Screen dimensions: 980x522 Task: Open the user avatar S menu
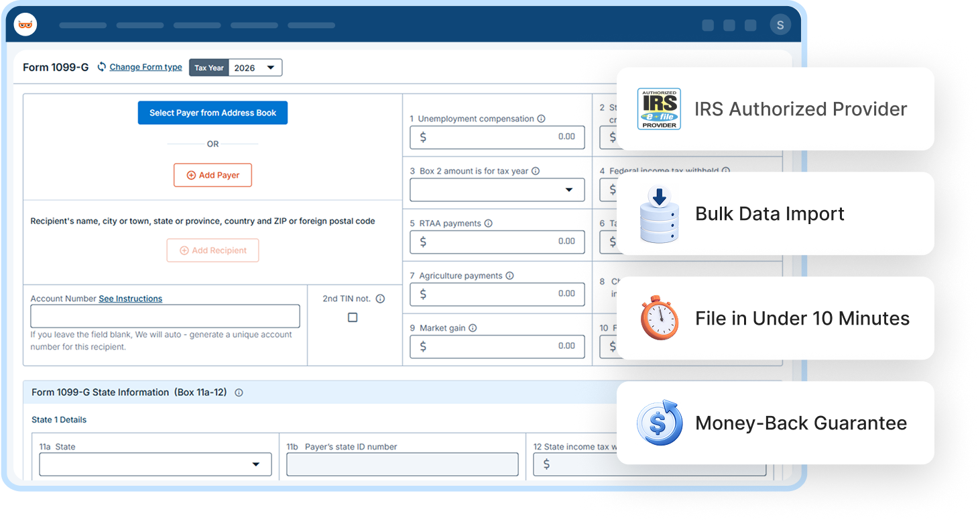[780, 25]
